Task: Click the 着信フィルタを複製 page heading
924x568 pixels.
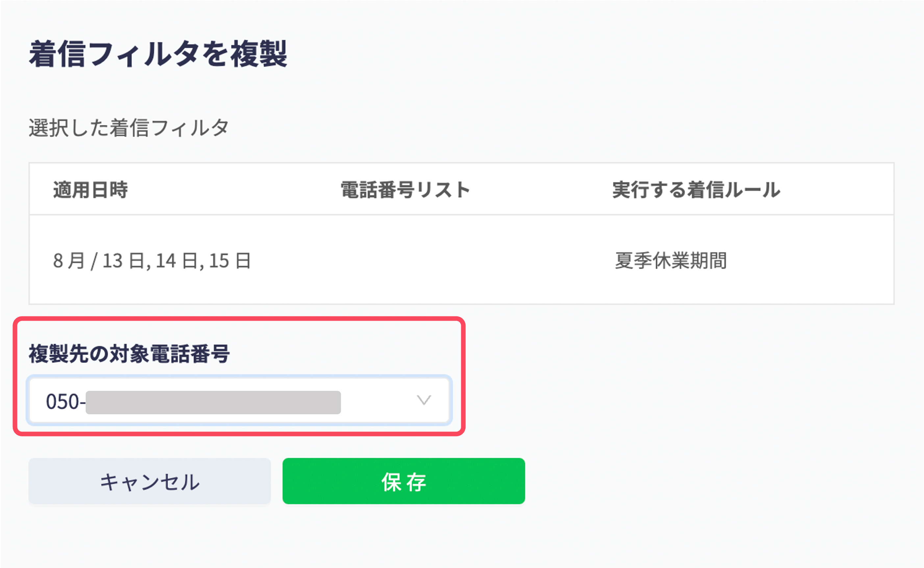Action: (158, 54)
